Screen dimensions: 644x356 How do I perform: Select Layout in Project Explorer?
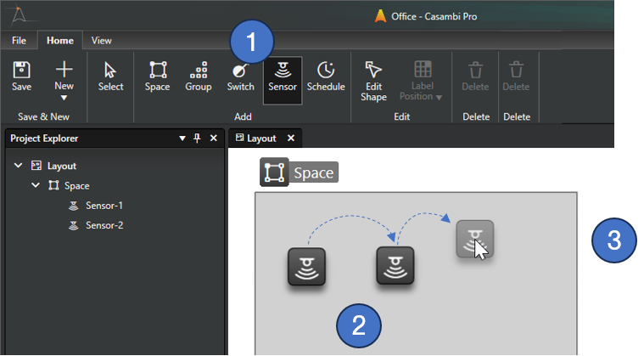[x=62, y=166]
